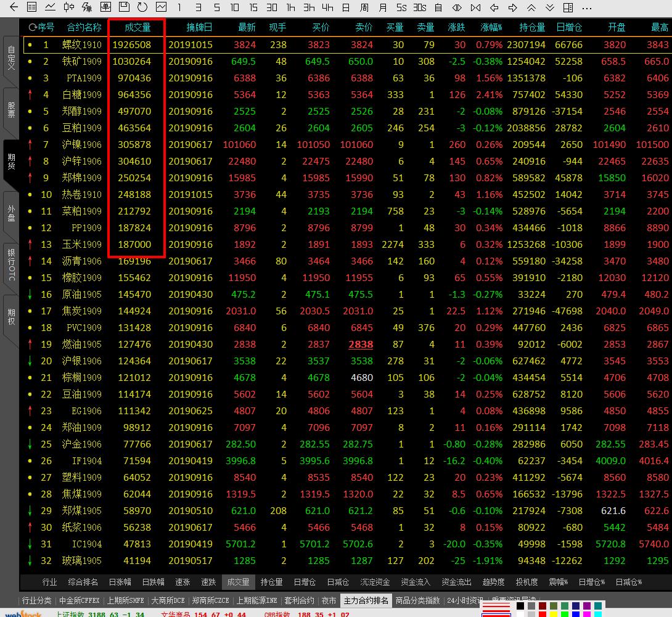
Task: Open the 上期所SHFE exchange tab
Action: [126, 600]
